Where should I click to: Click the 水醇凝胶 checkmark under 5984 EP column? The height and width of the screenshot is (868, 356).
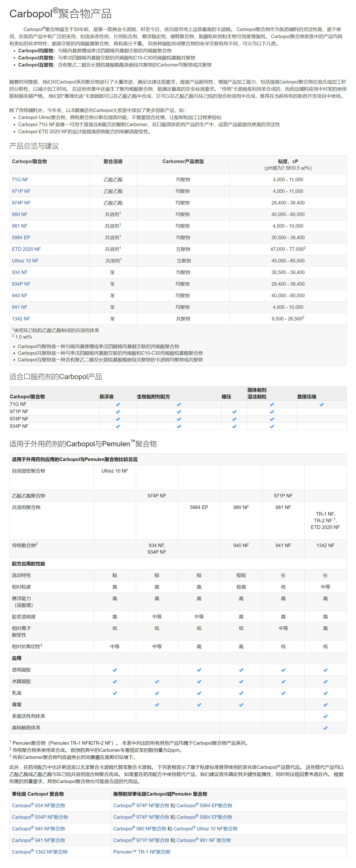pos(199,681)
